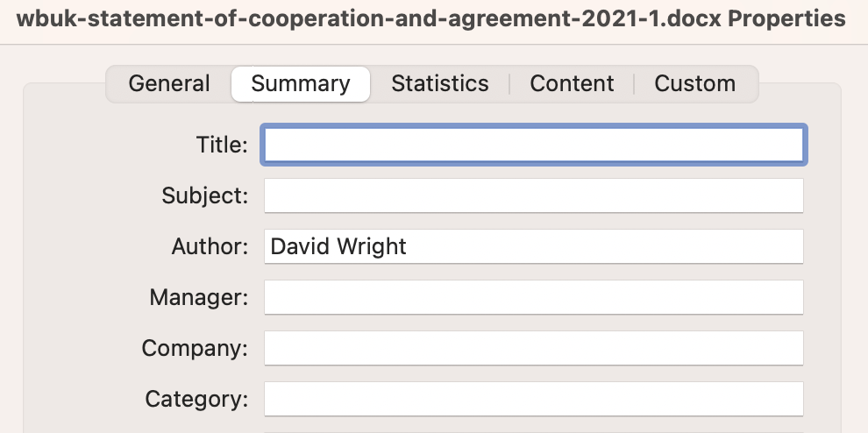Screen dimensions: 868x433
Task: Open the Statistics tab
Action: tap(439, 84)
